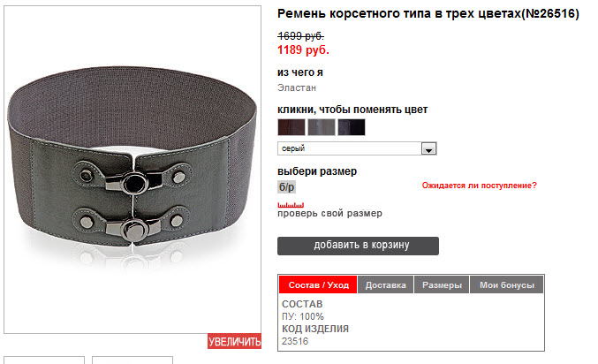Click the серый color combo box field

[x=357, y=148]
